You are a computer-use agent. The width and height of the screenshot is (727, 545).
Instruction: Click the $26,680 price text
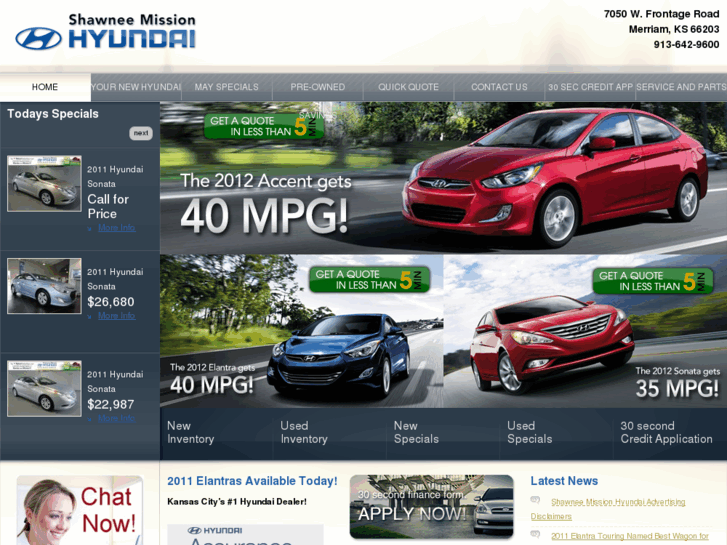tap(111, 302)
